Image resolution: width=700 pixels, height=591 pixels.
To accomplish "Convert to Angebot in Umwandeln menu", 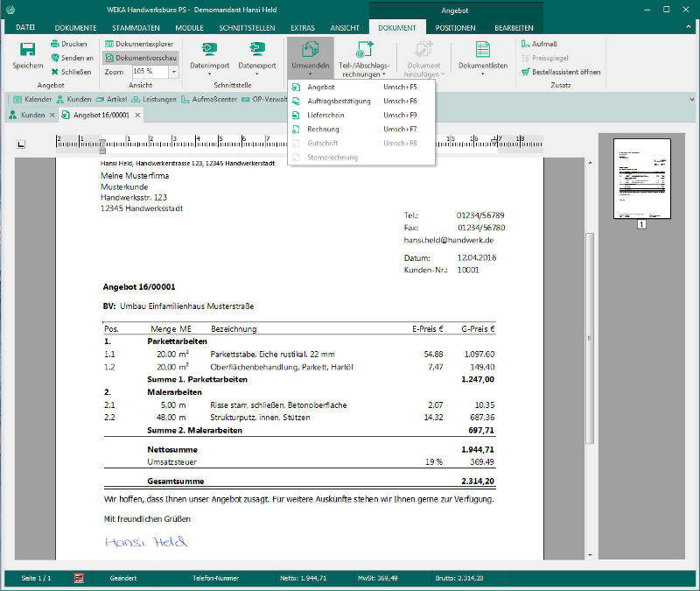I will point(361,87).
